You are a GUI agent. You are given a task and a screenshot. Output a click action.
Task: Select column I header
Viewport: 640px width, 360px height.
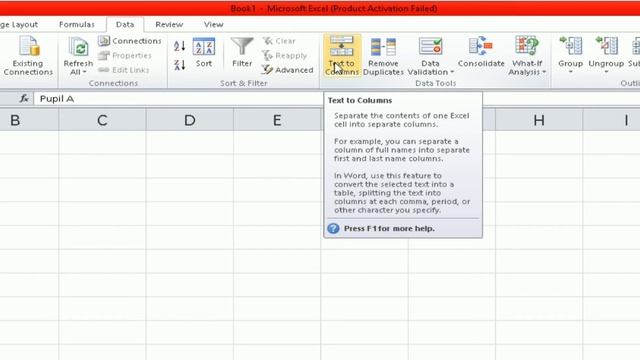611,120
